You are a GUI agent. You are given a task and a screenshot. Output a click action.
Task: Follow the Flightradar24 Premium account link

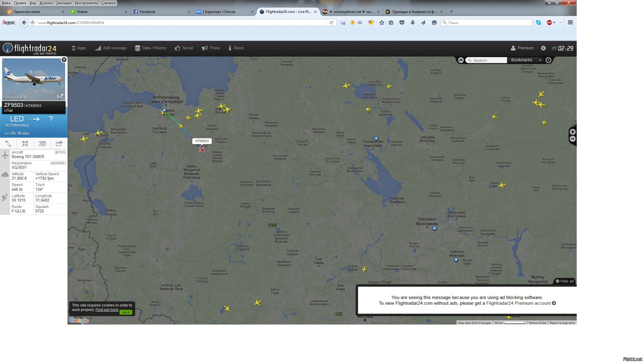pos(518,303)
